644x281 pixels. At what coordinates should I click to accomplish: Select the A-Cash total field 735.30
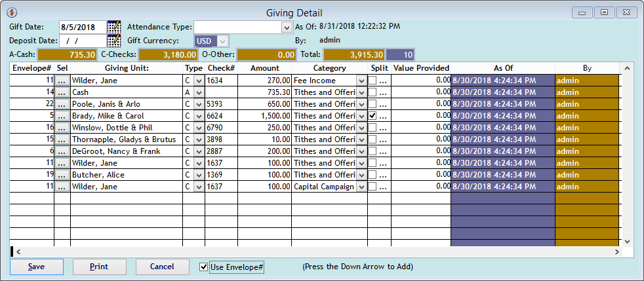pyautogui.click(x=68, y=54)
